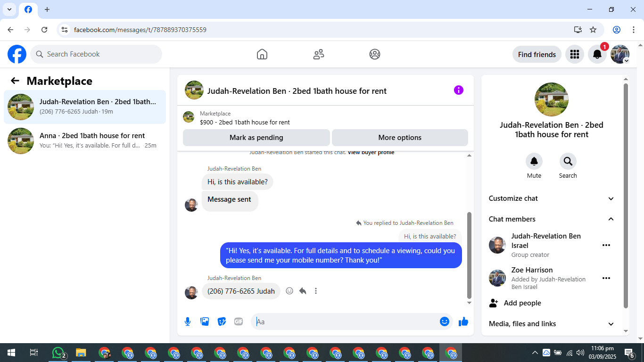Click the Zoe Harrison member name
The height and width of the screenshot is (362, 644).
click(532, 270)
